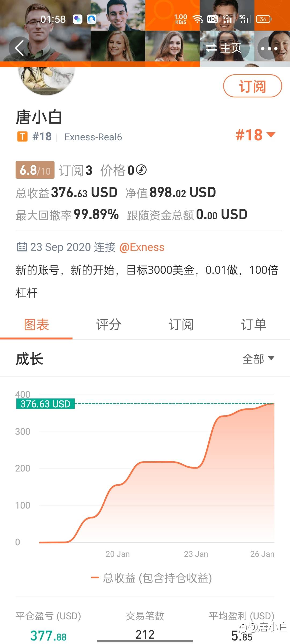Open the 全部 time range dropdown
The height and width of the screenshot is (644, 290).
click(x=258, y=359)
